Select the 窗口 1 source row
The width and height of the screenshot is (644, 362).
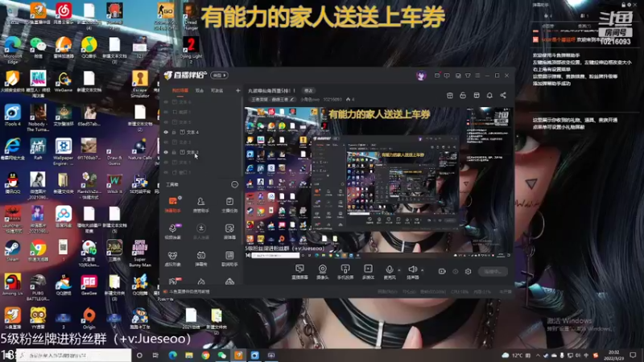(x=200, y=172)
